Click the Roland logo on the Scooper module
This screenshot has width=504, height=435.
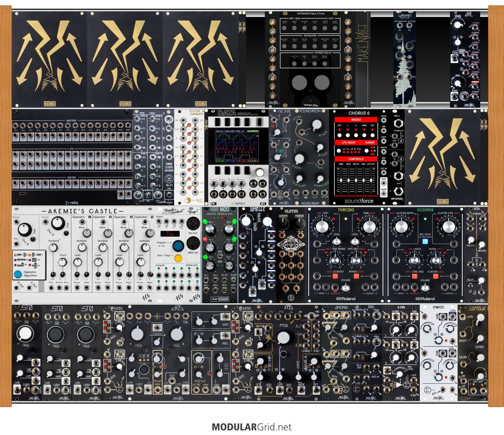click(x=425, y=299)
